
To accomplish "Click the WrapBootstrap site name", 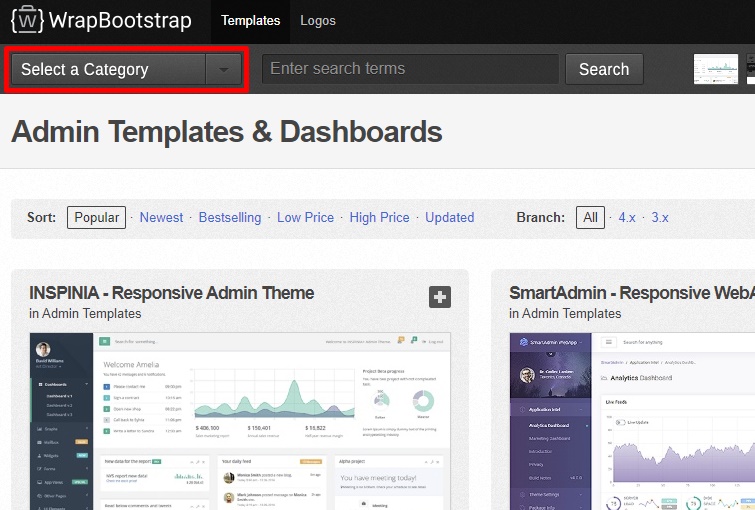I will [120, 21].
